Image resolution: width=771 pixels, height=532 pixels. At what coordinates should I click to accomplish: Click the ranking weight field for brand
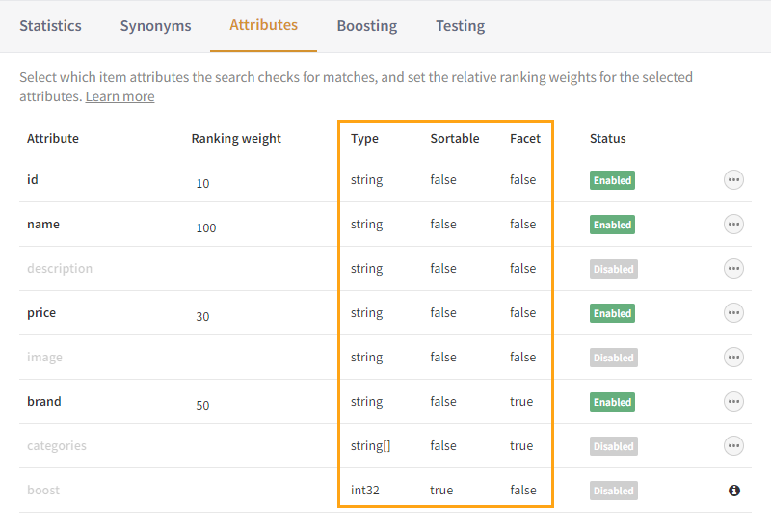[x=203, y=406]
